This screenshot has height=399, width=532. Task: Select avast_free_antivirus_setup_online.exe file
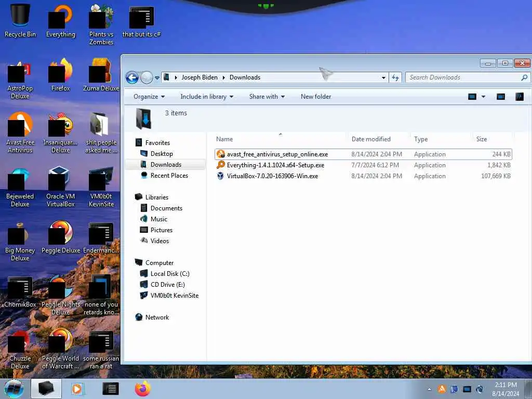363,154
